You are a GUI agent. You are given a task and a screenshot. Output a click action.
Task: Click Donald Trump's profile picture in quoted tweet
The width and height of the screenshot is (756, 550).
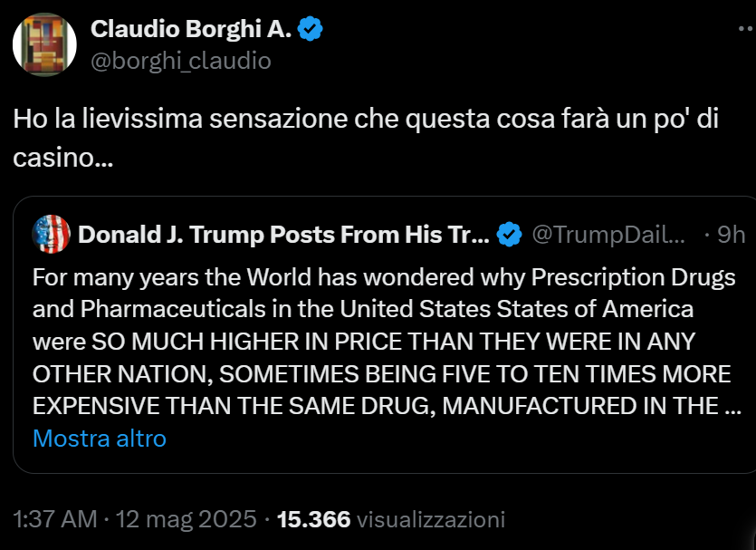(x=50, y=234)
